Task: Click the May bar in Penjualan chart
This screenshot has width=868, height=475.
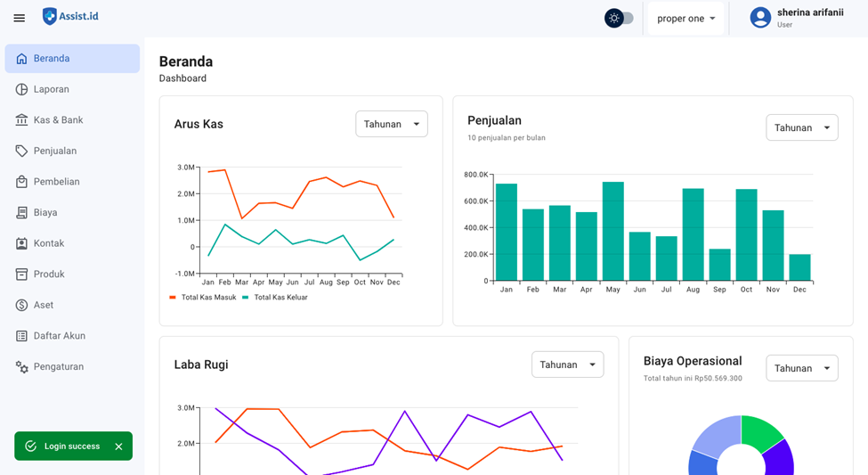Action: (612, 232)
